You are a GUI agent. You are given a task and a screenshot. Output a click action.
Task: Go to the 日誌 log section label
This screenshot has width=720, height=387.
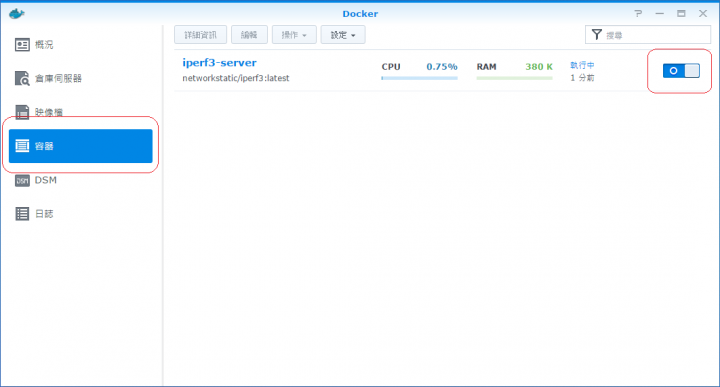pos(44,213)
